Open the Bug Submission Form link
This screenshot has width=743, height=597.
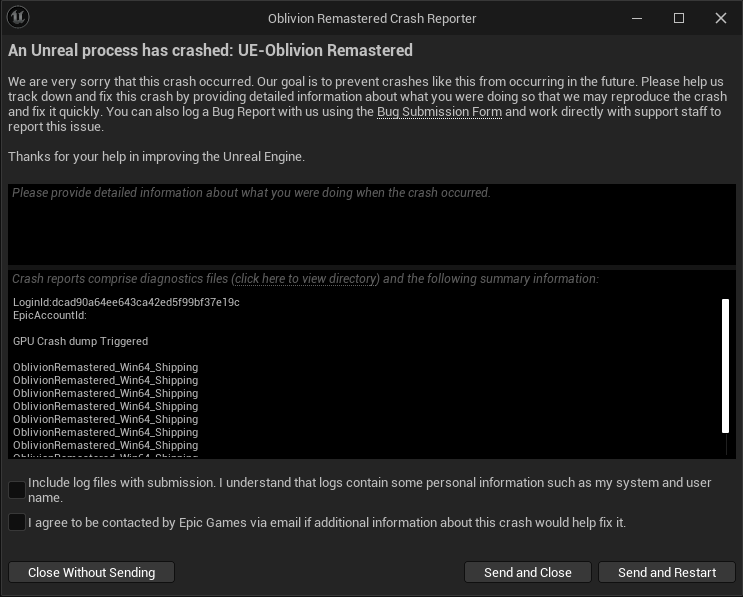point(439,112)
